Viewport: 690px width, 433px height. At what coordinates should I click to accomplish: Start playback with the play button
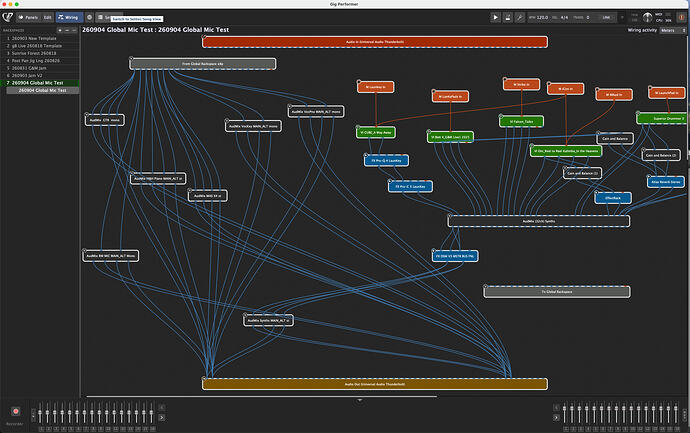point(495,18)
